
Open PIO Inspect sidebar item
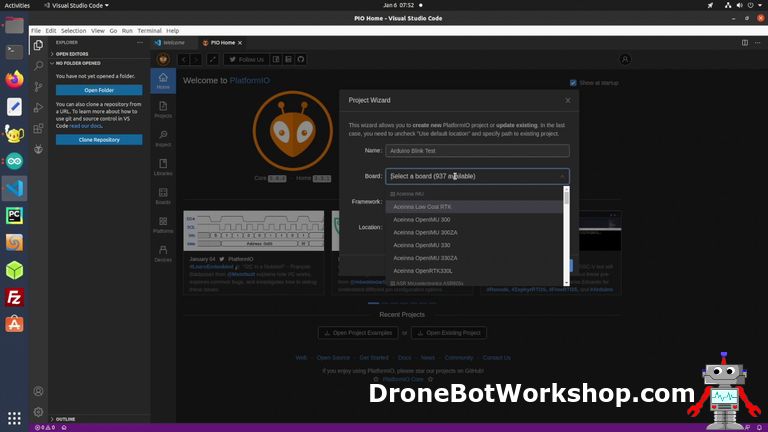[163, 139]
